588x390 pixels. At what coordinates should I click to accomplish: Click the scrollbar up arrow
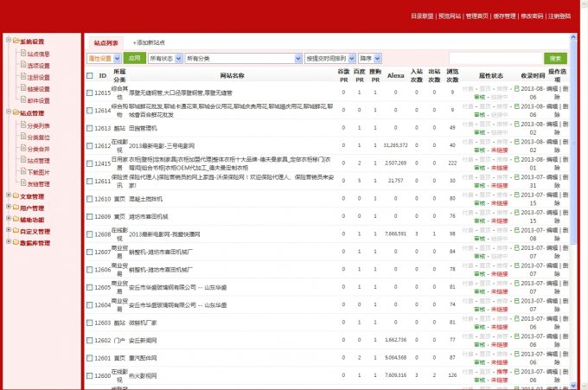[573, 37]
